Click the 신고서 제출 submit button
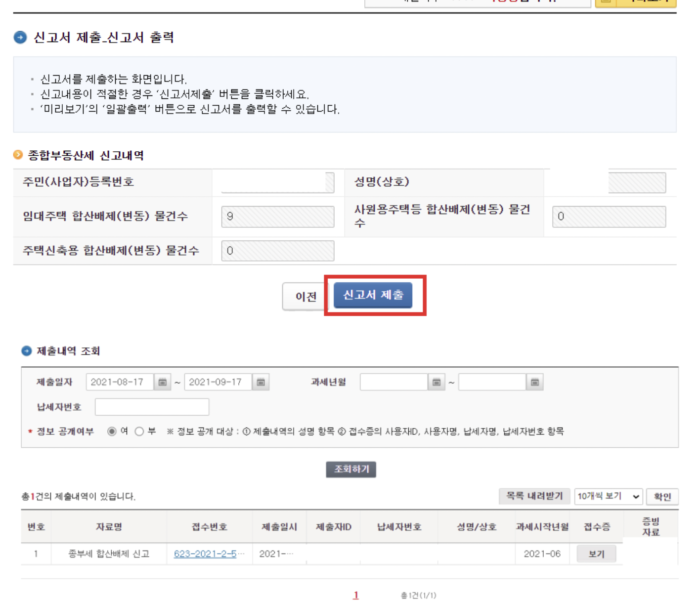This screenshot has width=700, height=601. click(x=373, y=295)
